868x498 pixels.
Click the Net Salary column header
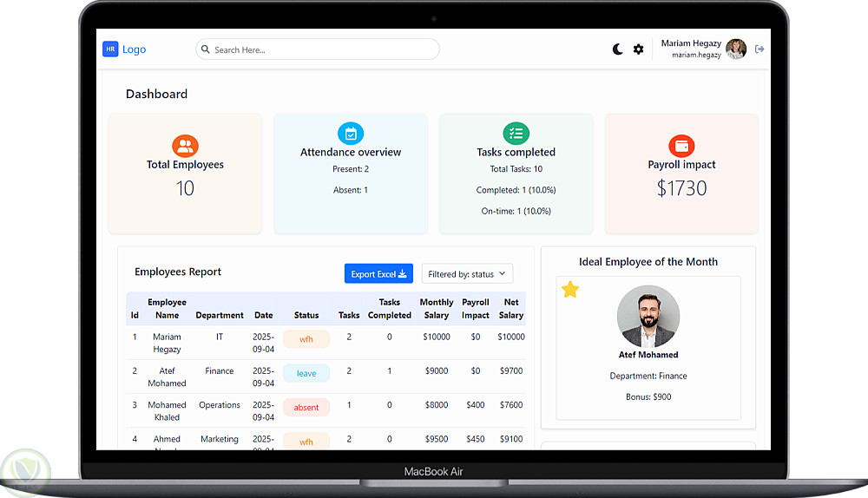coord(511,309)
